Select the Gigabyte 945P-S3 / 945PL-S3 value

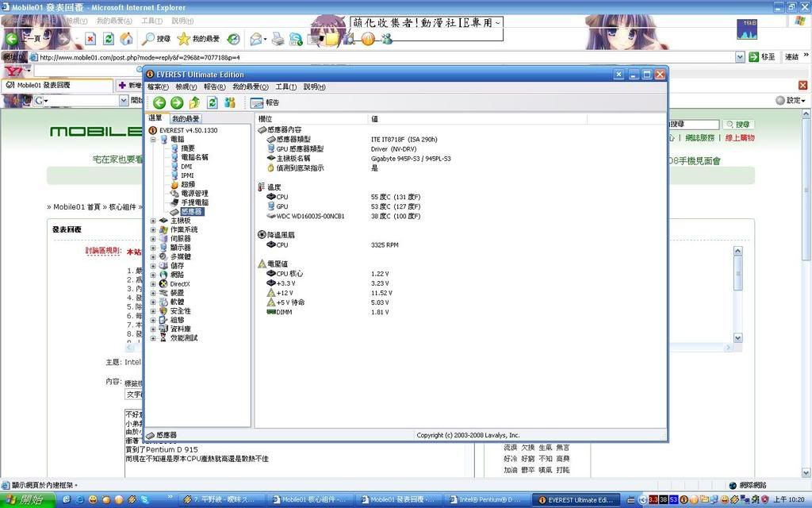point(411,159)
